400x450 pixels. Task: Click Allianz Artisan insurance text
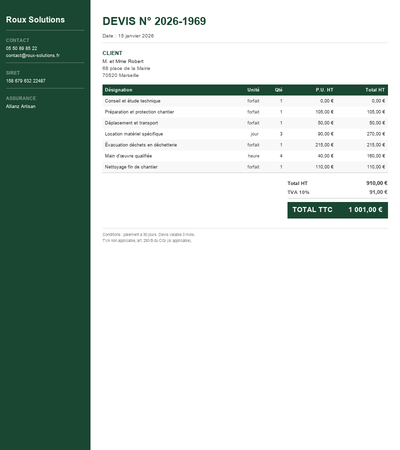(x=21, y=106)
